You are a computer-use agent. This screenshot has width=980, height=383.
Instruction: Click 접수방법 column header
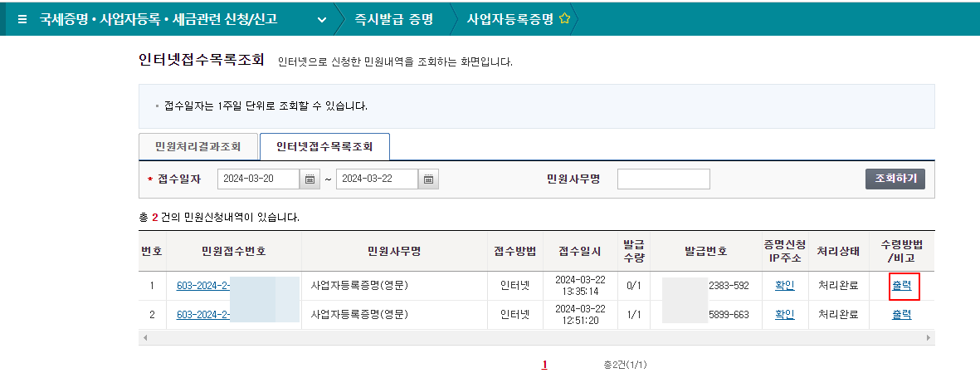[515, 251]
